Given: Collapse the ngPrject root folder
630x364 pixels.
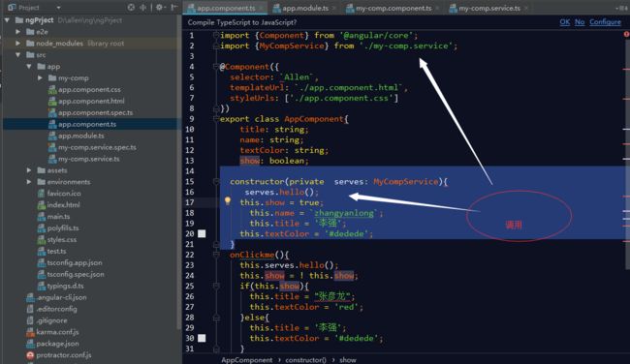Looking at the screenshot, I should [x=7, y=19].
